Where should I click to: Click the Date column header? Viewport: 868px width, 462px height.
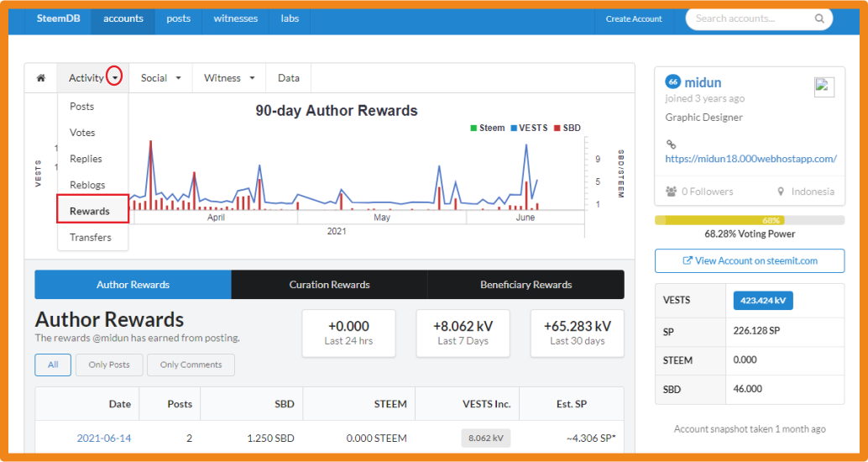(x=87, y=404)
